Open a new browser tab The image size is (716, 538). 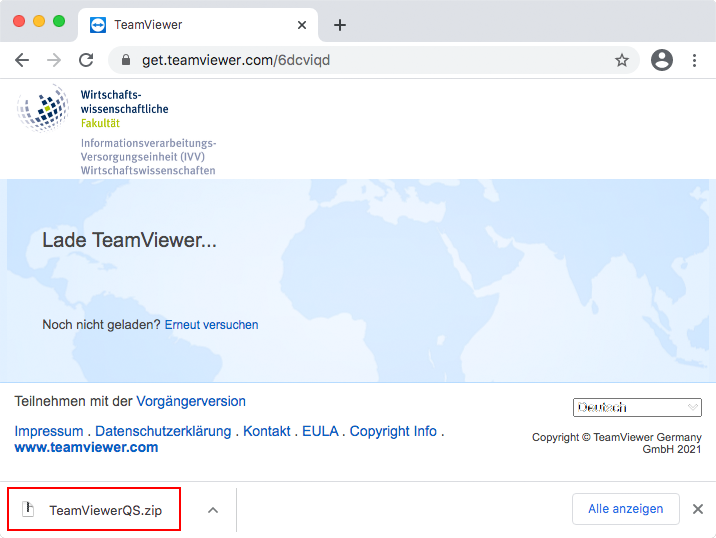(x=340, y=25)
